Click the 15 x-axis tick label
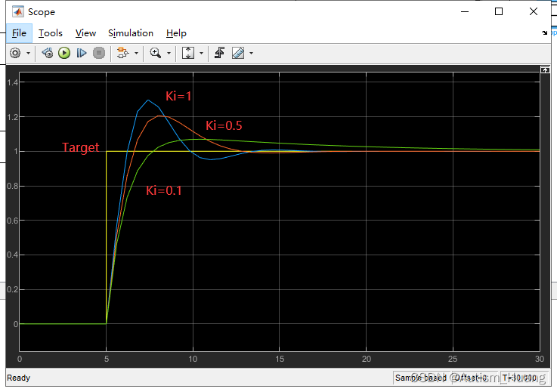 pos(280,359)
